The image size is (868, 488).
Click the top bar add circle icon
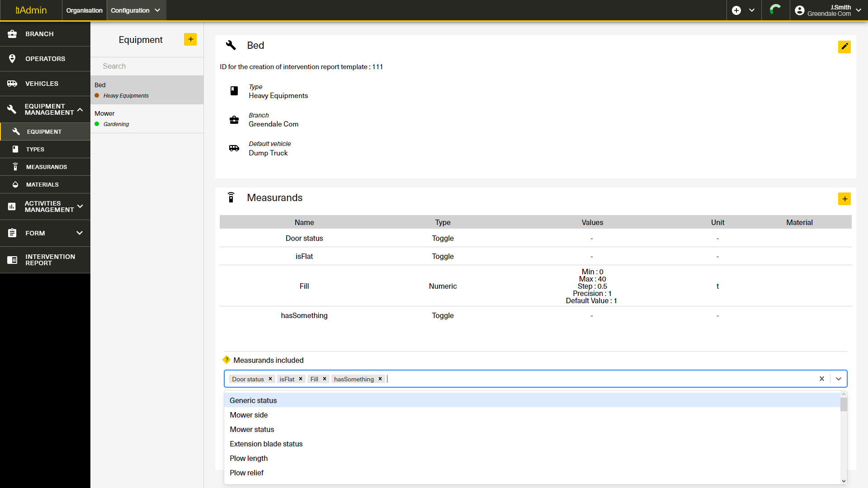coord(736,10)
